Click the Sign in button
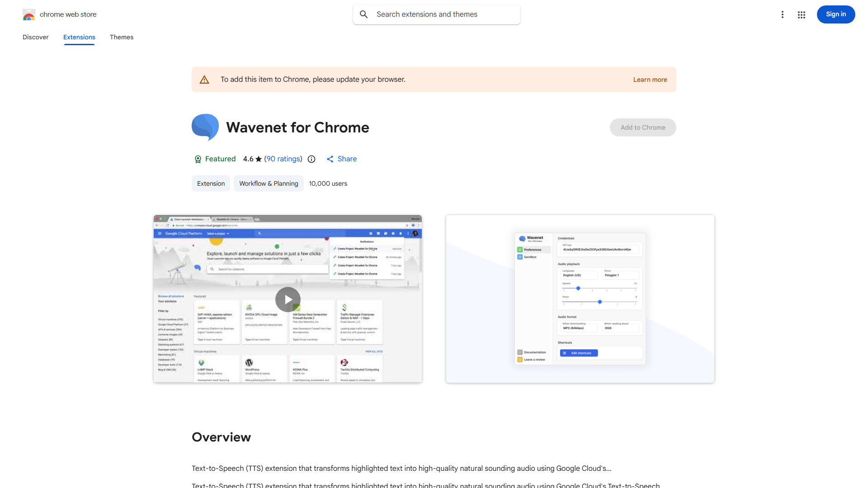The height and width of the screenshot is (488, 868). coord(835,14)
